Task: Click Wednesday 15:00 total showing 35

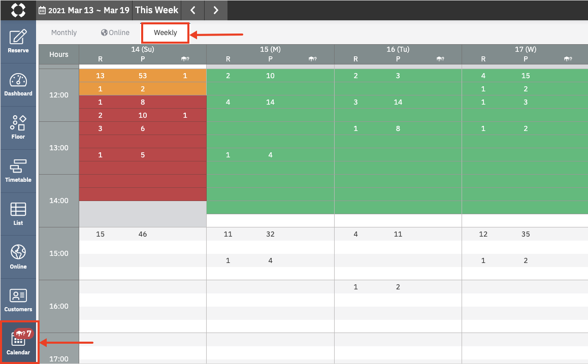Action: 526,234
